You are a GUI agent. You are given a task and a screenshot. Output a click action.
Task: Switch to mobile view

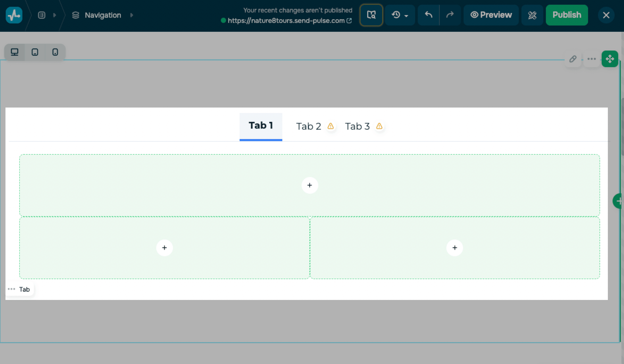(55, 52)
